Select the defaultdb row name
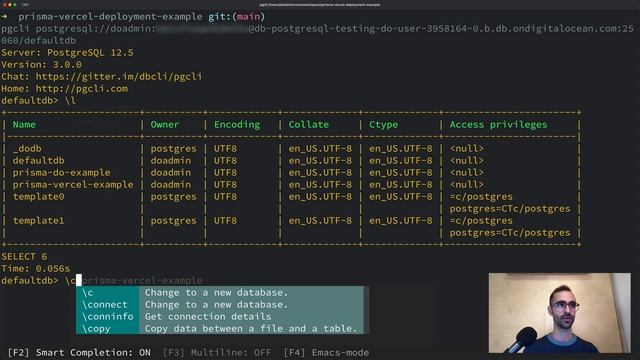This screenshot has height=360, width=640. tap(38, 160)
